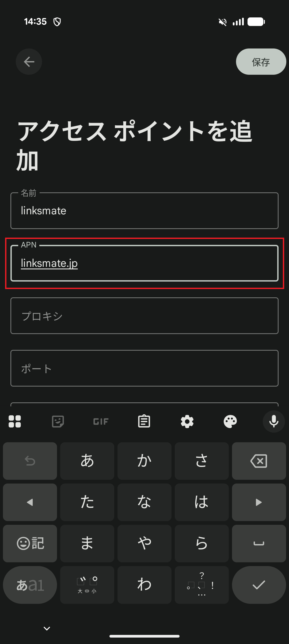The image size is (289, 644).
Task: Open the keyboard theme palette picker
Action: (x=230, y=421)
